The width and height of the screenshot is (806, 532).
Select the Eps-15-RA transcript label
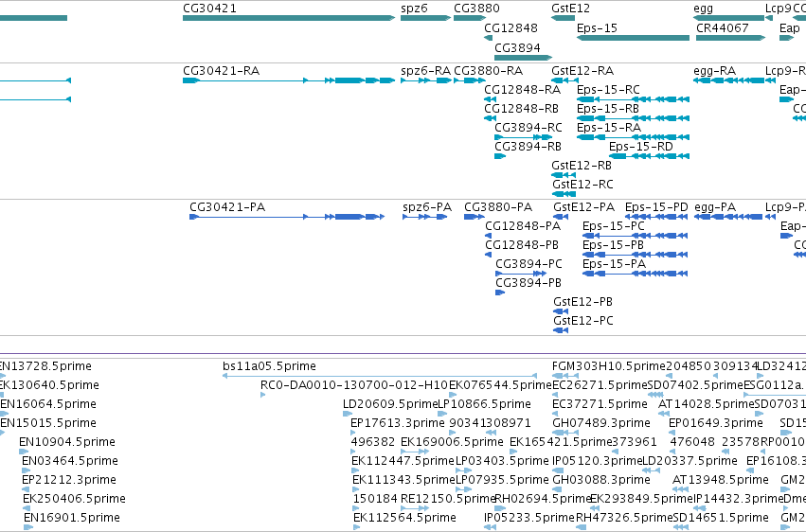click(609, 128)
